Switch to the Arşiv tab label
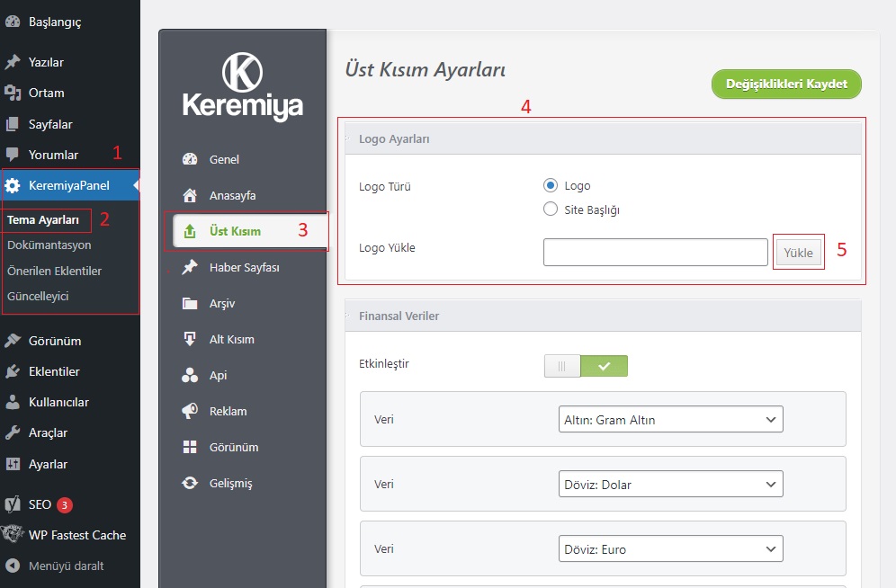Image resolution: width=896 pixels, height=588 pixels. coord(222,303)
